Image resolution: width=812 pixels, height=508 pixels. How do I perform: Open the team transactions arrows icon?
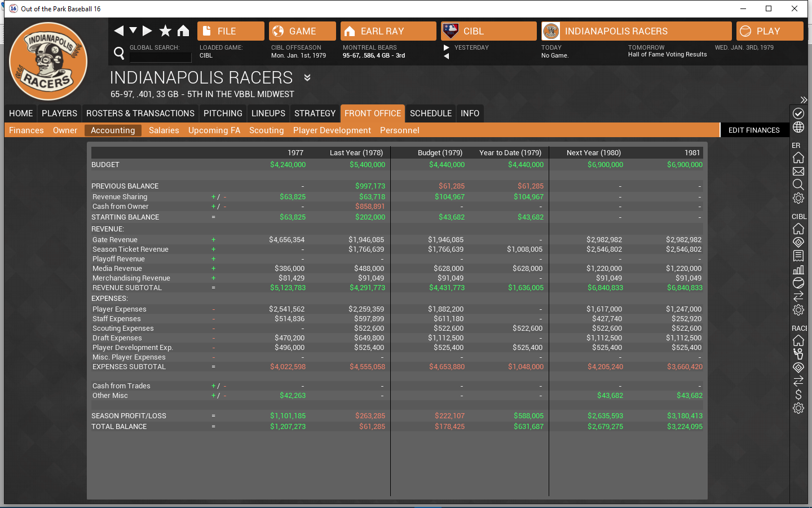(798, 381)
